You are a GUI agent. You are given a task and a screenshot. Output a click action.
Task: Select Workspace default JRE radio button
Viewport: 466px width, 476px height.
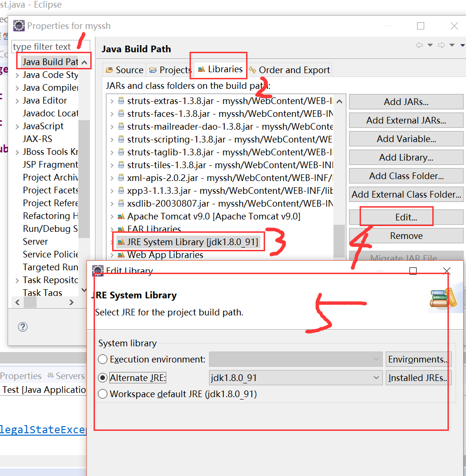point(103,394)
